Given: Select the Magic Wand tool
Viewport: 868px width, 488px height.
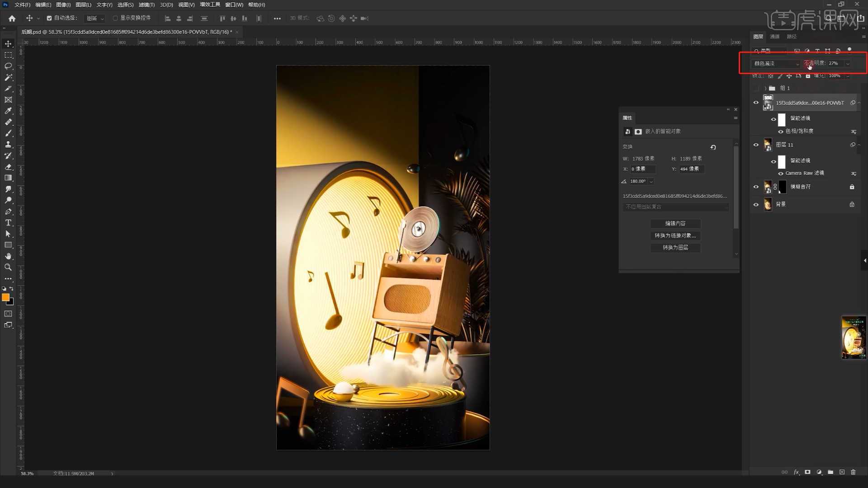Looking at the screenshot, I should 8,77.
